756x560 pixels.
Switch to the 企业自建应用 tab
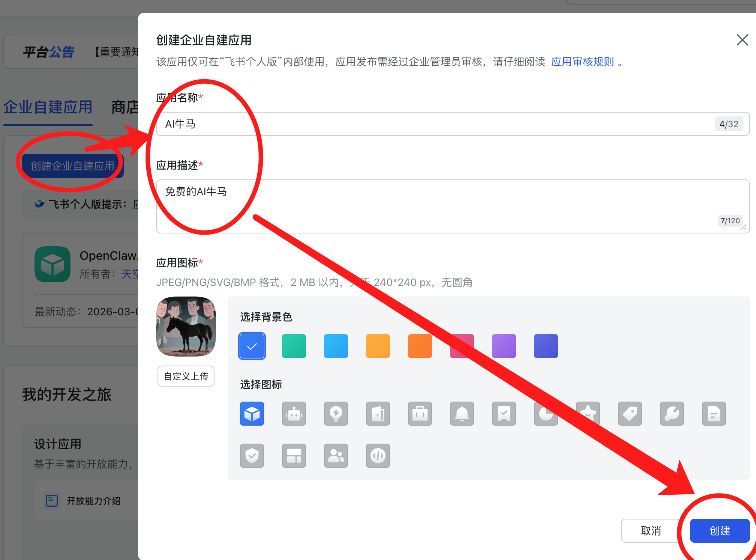(48, 107)
